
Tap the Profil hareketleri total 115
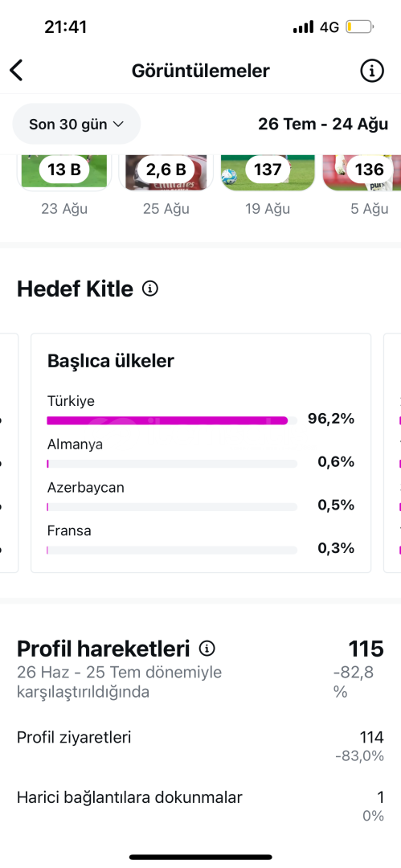tap(366, 649)
